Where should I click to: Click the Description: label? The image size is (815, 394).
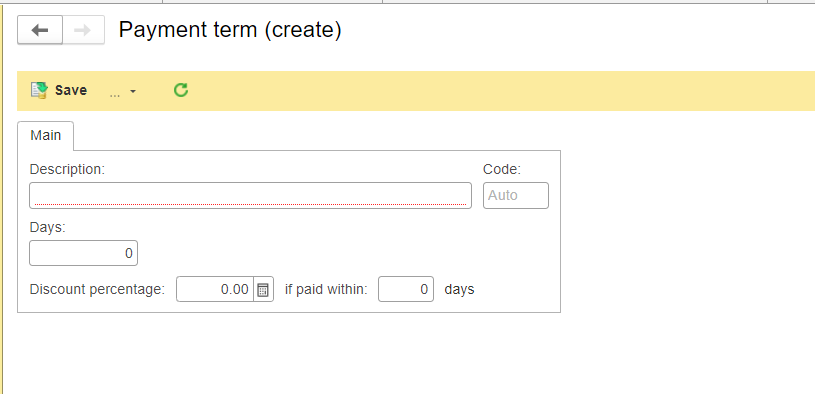pos(68,169)
